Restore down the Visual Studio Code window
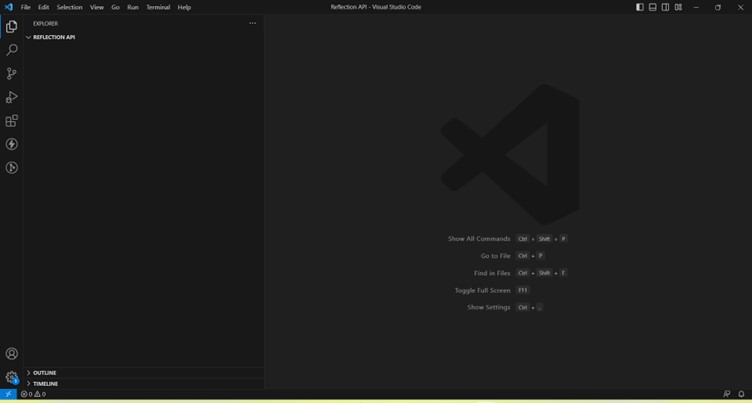 (x=718, y=7)
